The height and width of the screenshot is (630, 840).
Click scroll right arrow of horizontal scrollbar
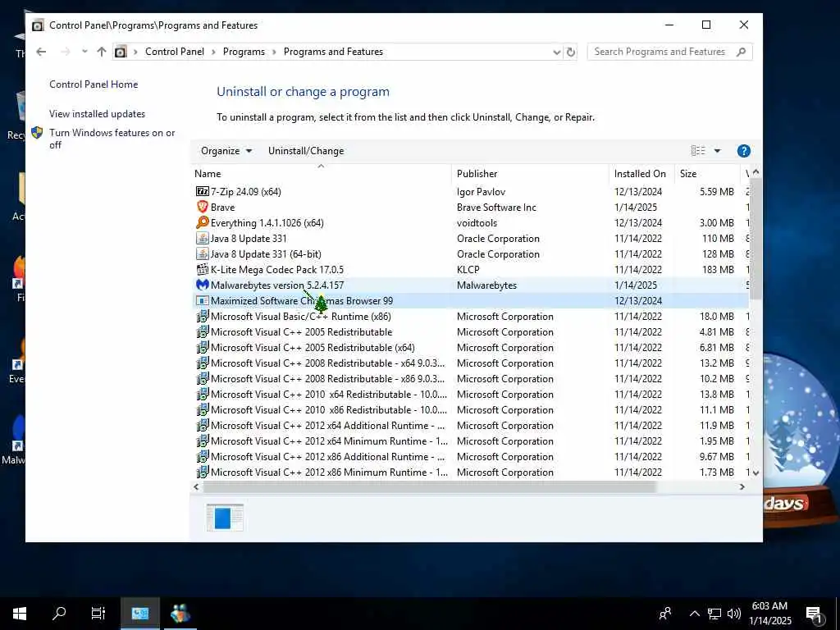point(742,487)
